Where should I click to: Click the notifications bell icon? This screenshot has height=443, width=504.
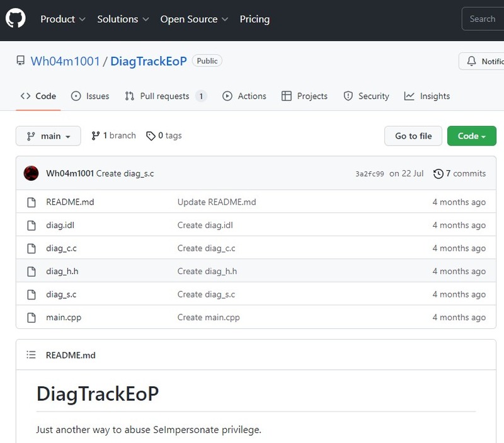tap(471, 61)
